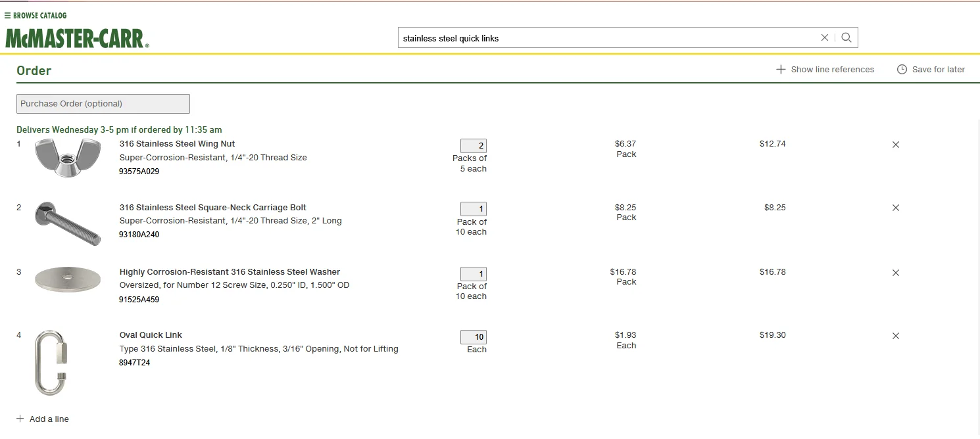Clear the search box text
The width and height of the screenshot is (980, 439).
point(824,38)
